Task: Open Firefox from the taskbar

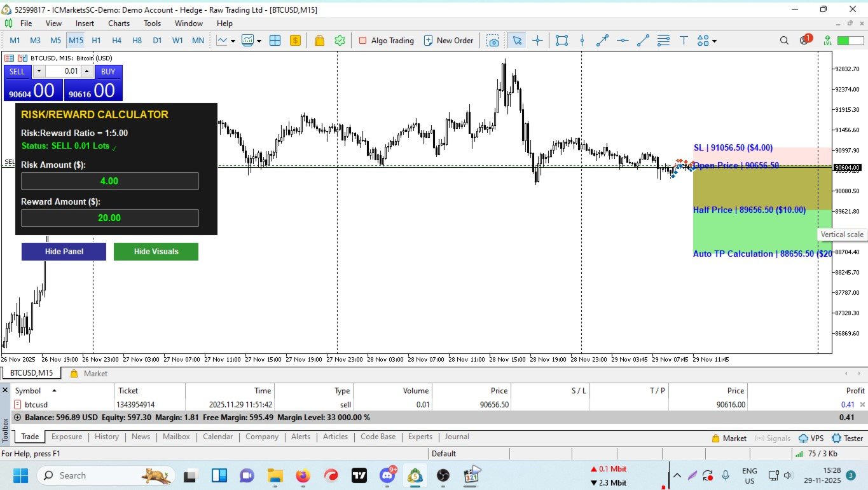Action: tap(303, 475)
